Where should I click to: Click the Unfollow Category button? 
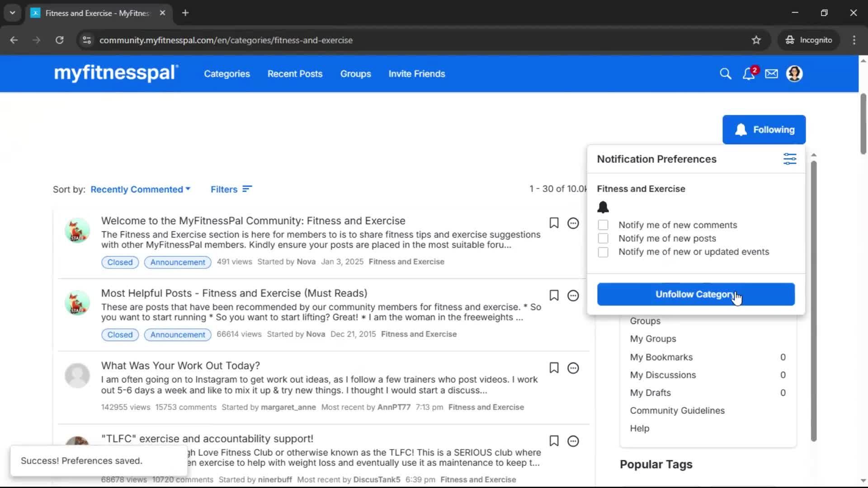696,294
